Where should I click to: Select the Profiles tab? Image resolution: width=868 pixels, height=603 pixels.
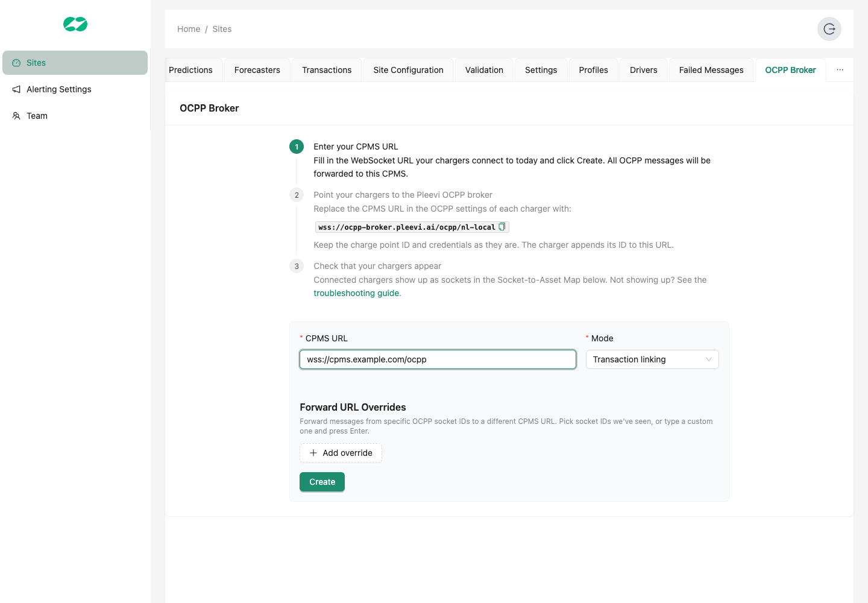point(594,70)
